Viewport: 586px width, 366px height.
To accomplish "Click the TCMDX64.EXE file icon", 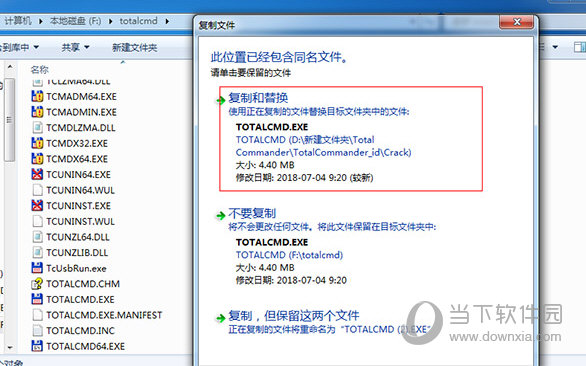I will click(37, 159).
